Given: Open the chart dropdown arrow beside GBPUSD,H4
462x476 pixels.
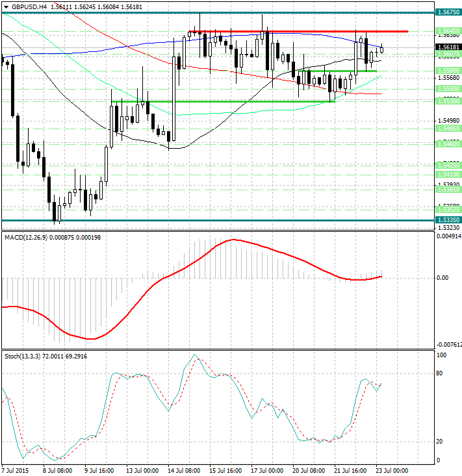Looking at the screenshot, I should [6, 7].
